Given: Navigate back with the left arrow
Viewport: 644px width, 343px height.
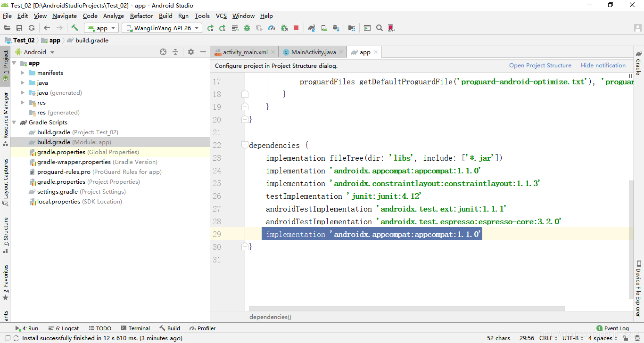Looking at the screenshot, I should point(47,28).
